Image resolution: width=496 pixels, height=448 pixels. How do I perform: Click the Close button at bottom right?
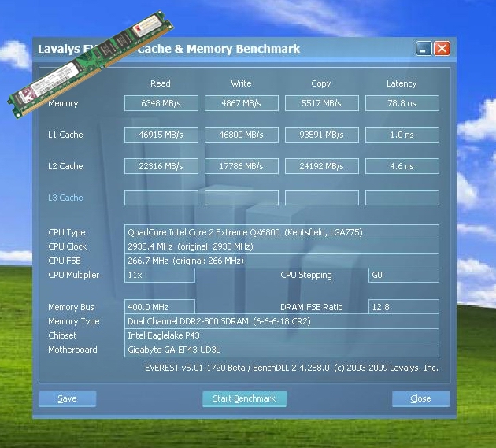coord(420,398)
